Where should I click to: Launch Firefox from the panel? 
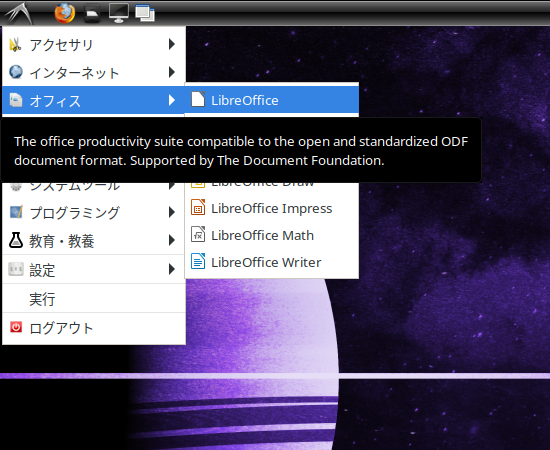pos(65,13)
